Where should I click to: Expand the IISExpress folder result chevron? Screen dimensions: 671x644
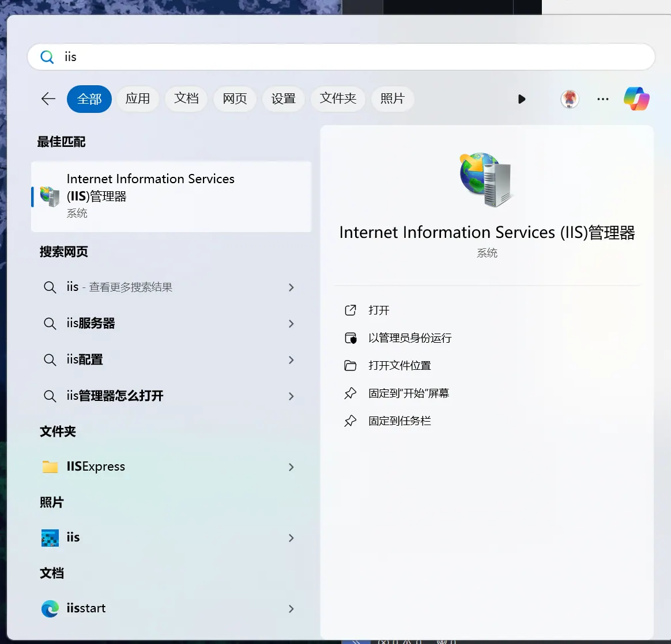tap(291, 467)
